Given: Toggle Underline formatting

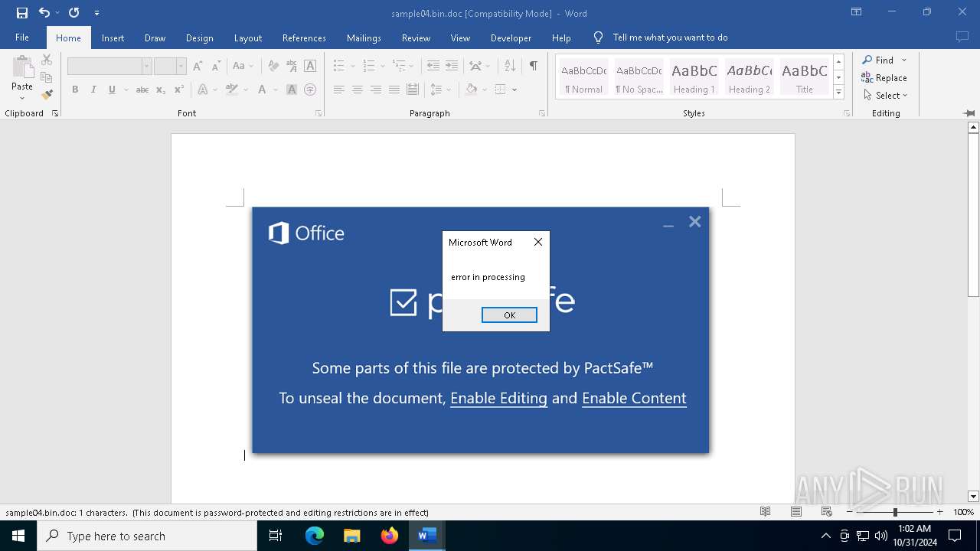Looking at the screenshot, I should tap(112, 90).
